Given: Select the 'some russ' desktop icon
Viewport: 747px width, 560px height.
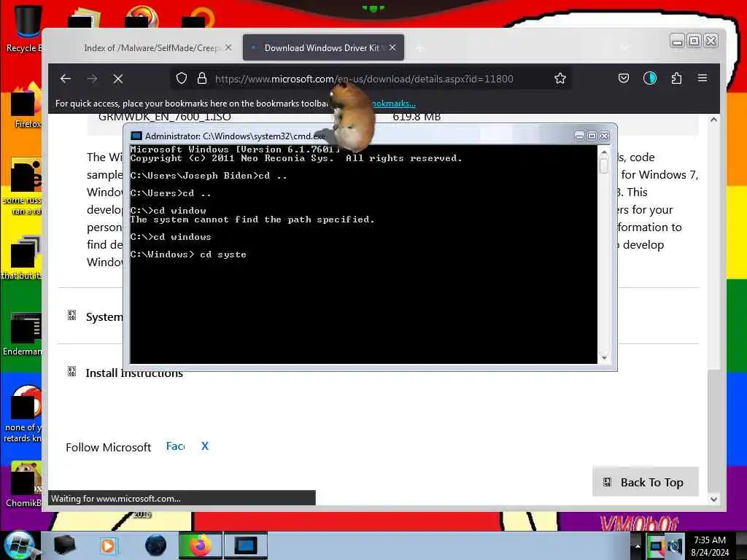Looking at the screenshot, I should click(23, 187).
